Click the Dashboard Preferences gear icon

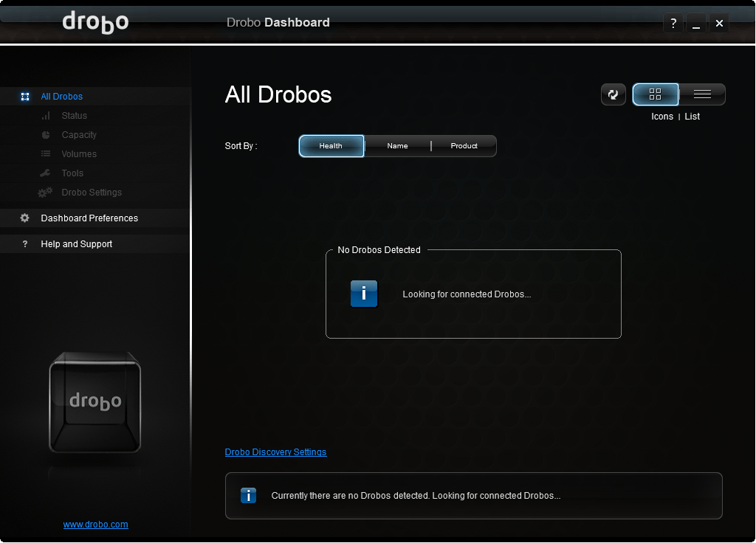(25, 218)
